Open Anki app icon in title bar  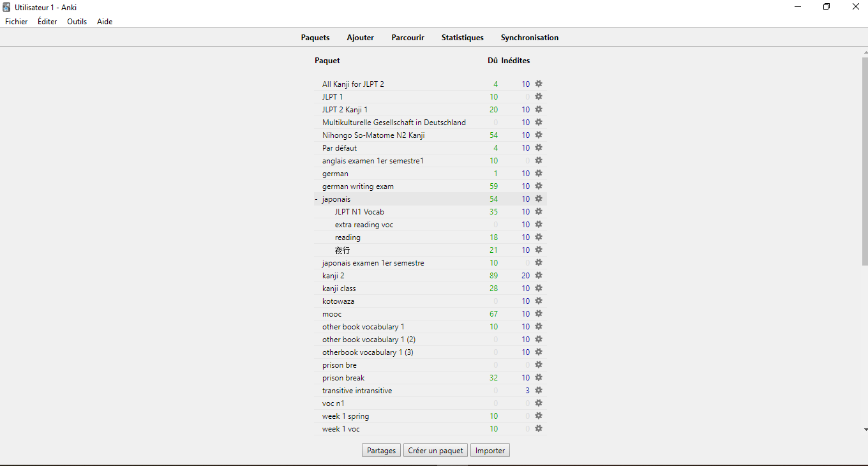click(6, 7)
